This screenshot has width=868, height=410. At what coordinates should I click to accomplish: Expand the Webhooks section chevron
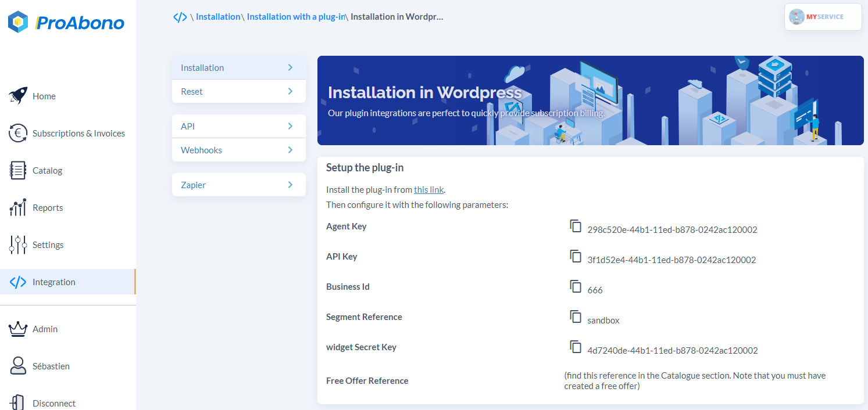click(x=290, y=150)
